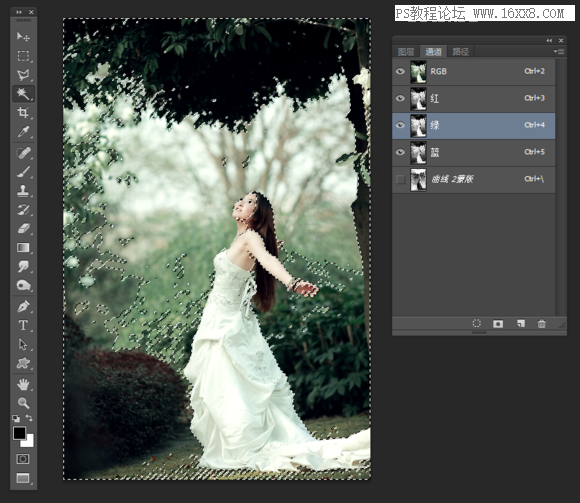
Task: Click the black foreground color swatch
Action: (19, 433)
